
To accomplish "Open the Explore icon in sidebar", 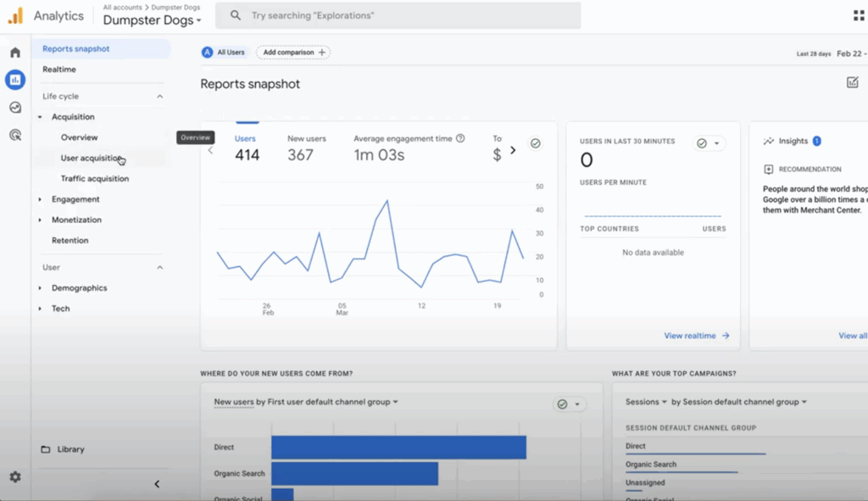I will coord(15,108).
